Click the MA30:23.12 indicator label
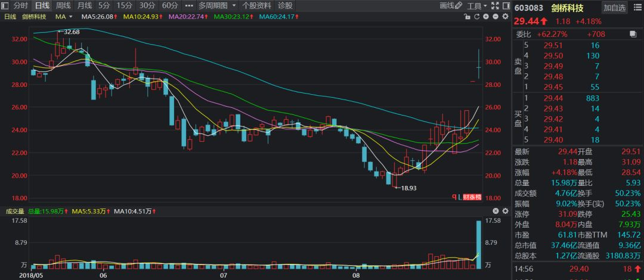 [x=234, y=17]
